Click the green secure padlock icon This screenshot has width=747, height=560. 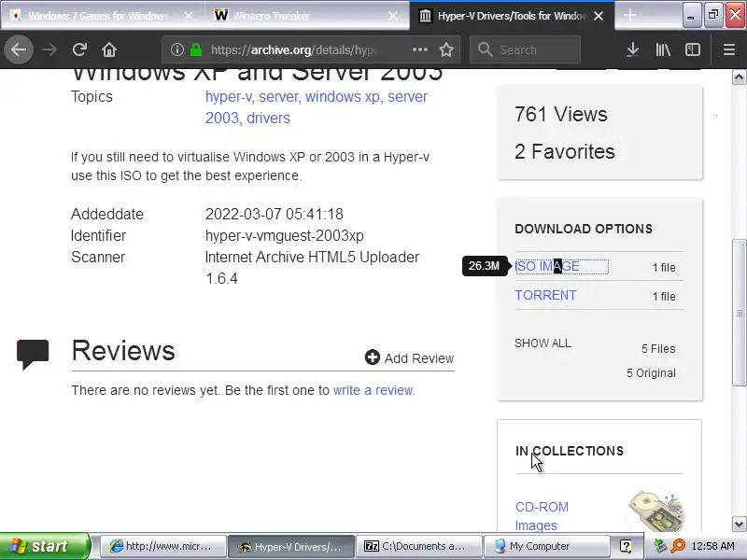(196, 49)
